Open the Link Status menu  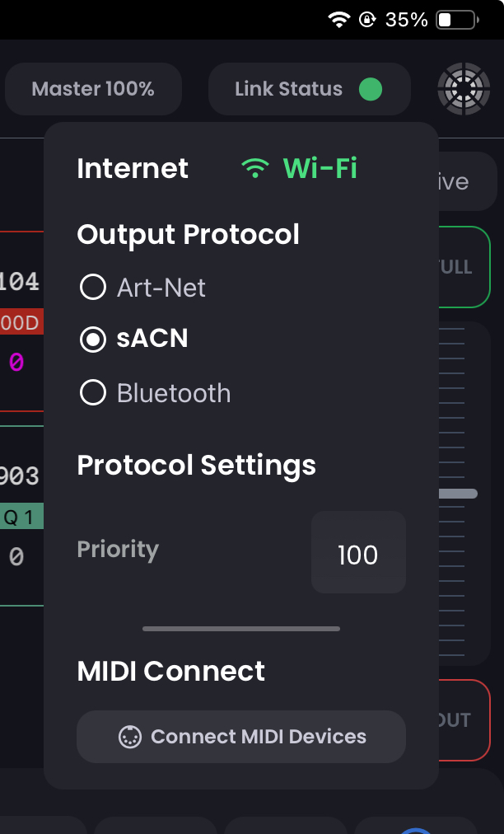309,89
